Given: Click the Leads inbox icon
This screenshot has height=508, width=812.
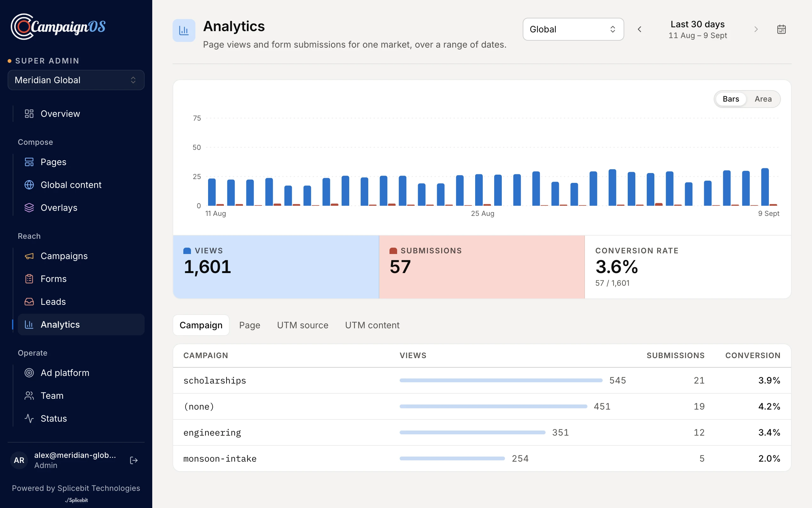Looking at the screenshot, I should tap(29, 302).
